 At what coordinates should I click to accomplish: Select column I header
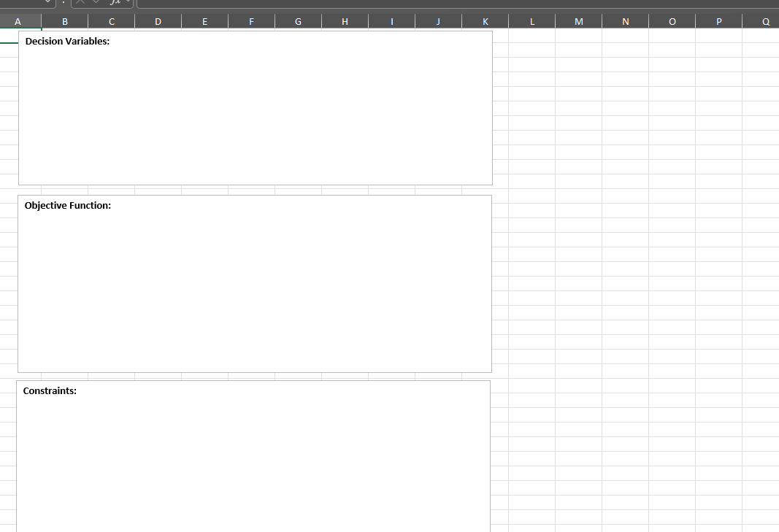[x=391, y=21]
